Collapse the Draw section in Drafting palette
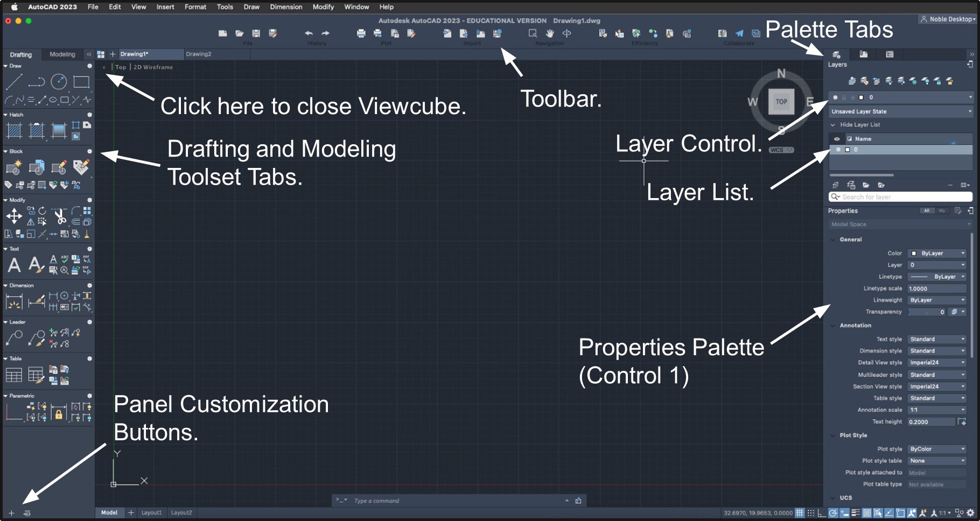Image resolution: width=980 pixels, height=521 pixels. 5,66
